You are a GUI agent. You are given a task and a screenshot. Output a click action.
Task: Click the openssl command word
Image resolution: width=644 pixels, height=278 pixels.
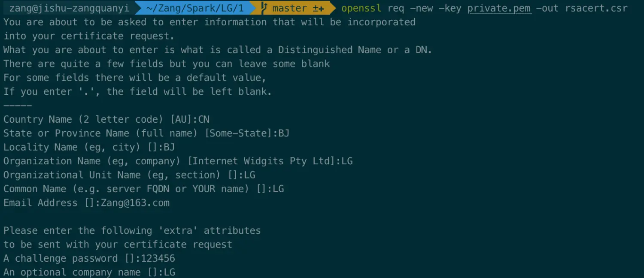pos(361,8)
